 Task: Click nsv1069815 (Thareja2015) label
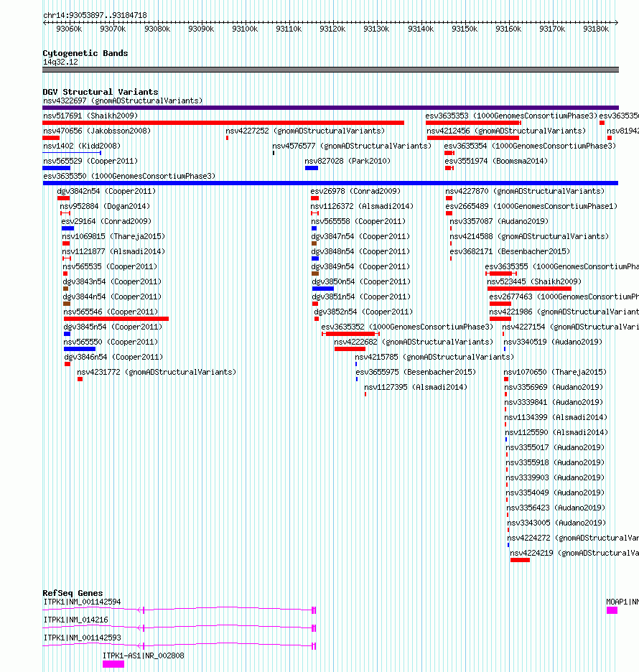coord(113,236)
